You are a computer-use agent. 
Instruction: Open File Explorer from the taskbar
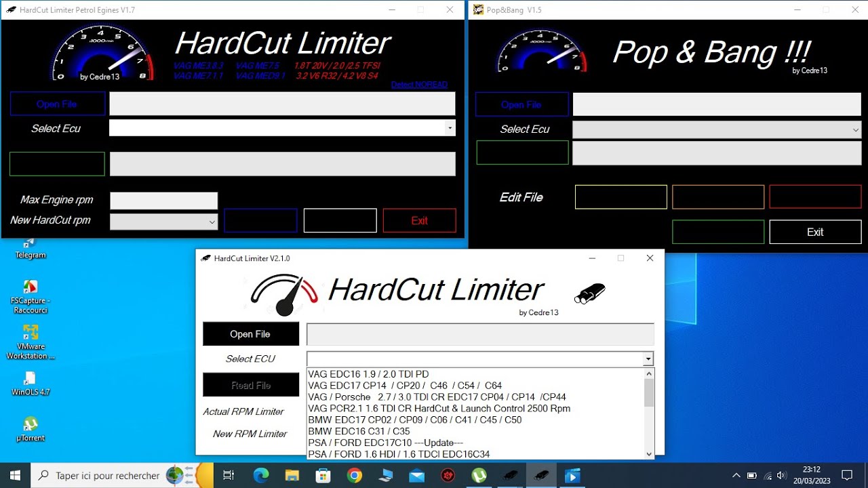292,476
